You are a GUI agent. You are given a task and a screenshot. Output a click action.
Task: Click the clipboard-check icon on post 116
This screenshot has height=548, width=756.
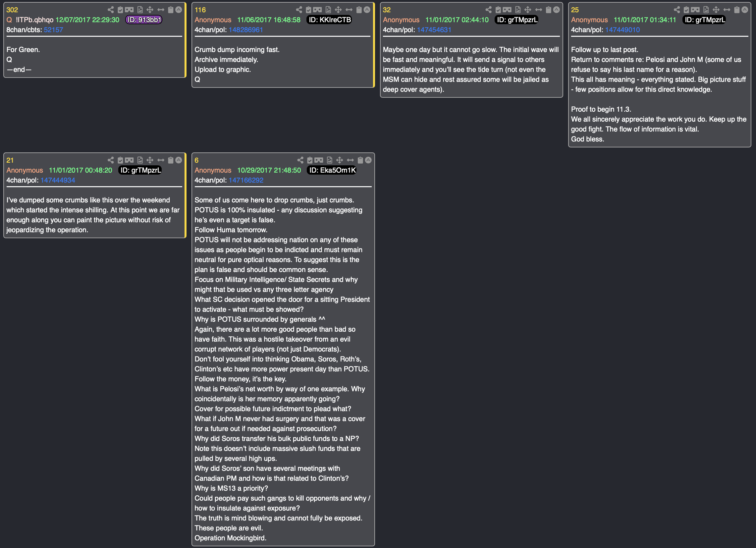point(309,10)
